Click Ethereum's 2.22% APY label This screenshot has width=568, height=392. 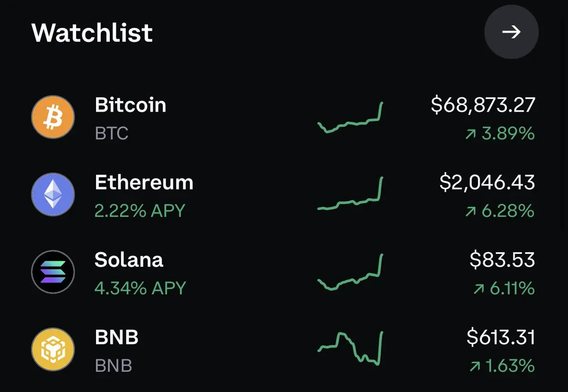point(140,210)
